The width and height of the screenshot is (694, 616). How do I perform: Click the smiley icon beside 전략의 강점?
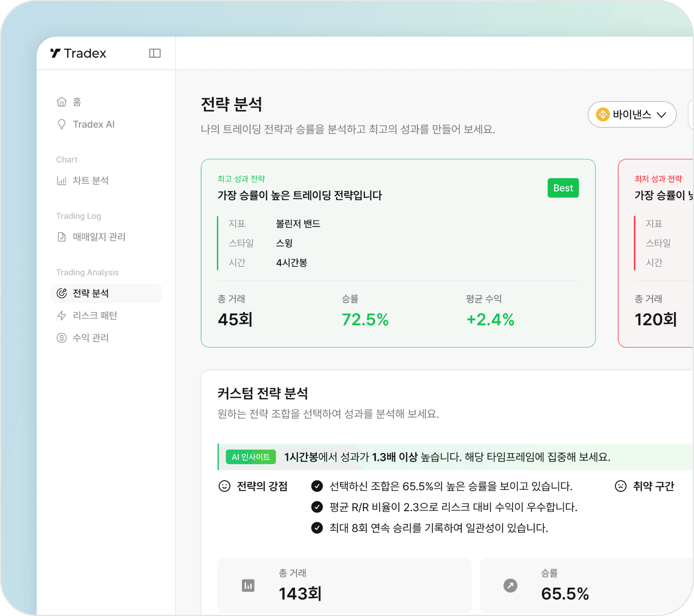point(224,486)
